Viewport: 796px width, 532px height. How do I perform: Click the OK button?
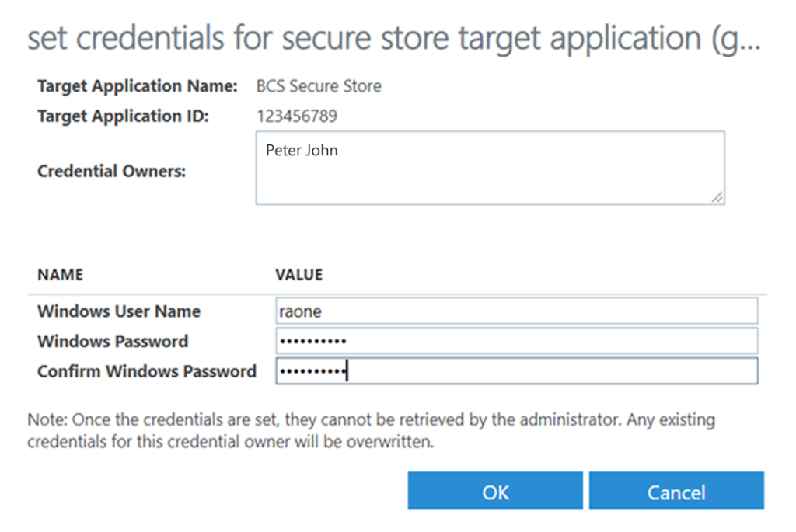494,492
